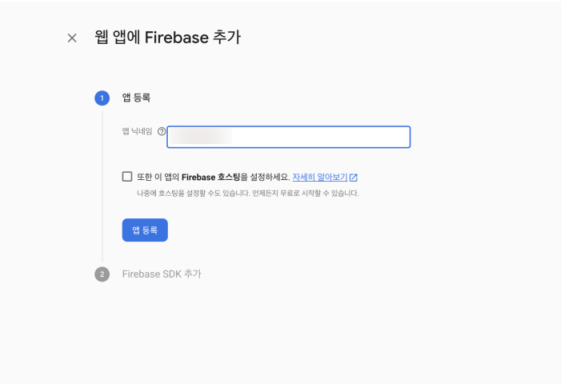Click the external link icon after 자세히 알아보기
The width and height of the screenshot is (568, 392).
[354, 178]
